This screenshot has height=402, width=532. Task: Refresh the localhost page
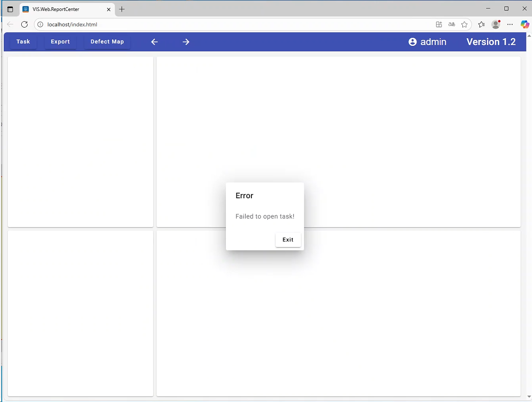click(x=25, y=24)
